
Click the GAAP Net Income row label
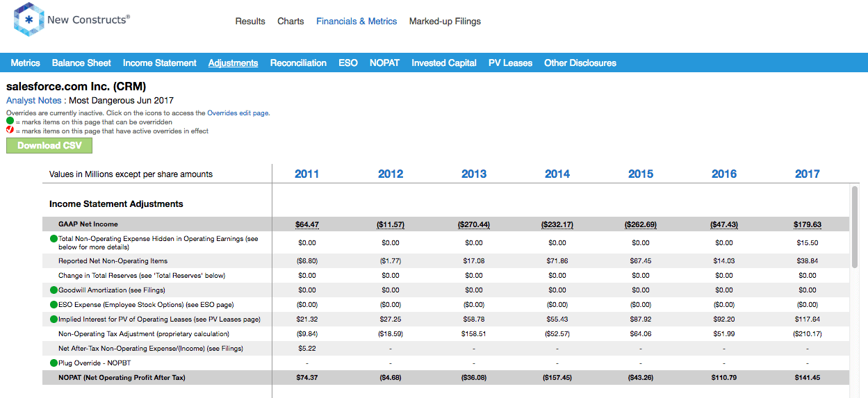(88, 224)
